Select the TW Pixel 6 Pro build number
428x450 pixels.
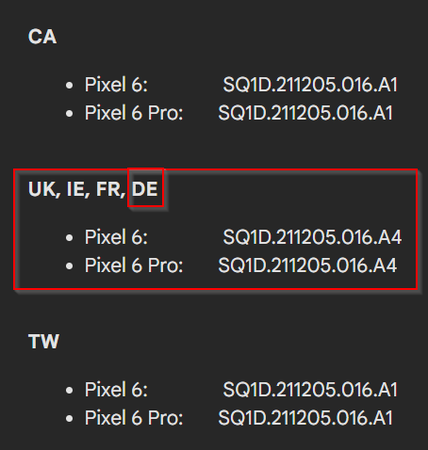306,418
